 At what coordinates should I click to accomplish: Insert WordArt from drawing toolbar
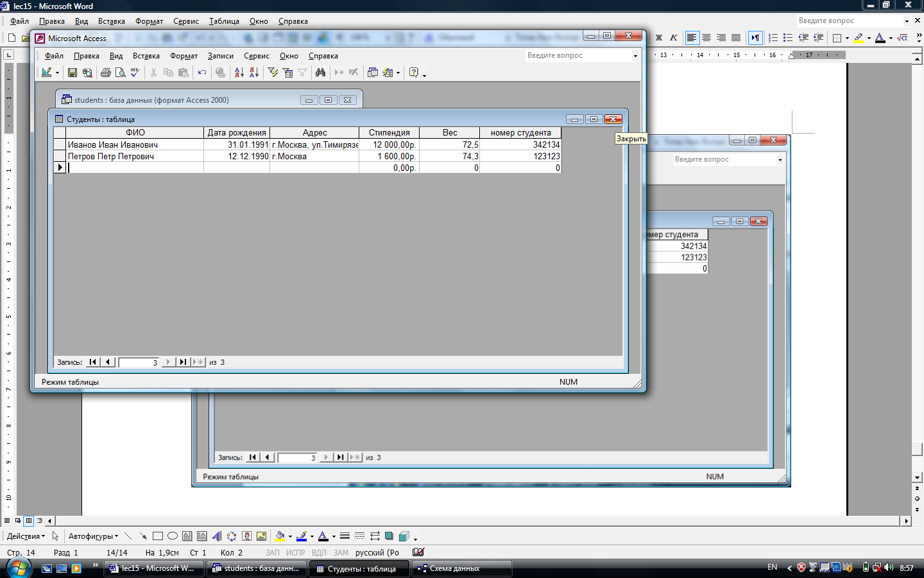tap(217, 536)
